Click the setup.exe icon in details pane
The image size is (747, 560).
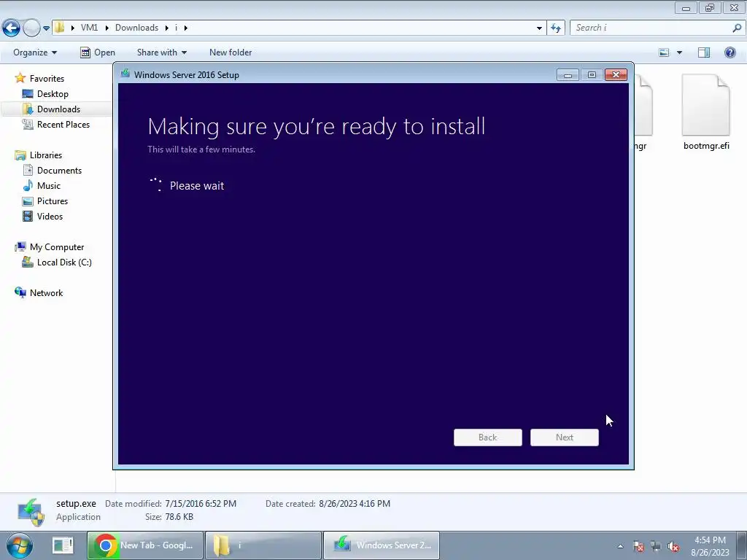coord(31,513)
